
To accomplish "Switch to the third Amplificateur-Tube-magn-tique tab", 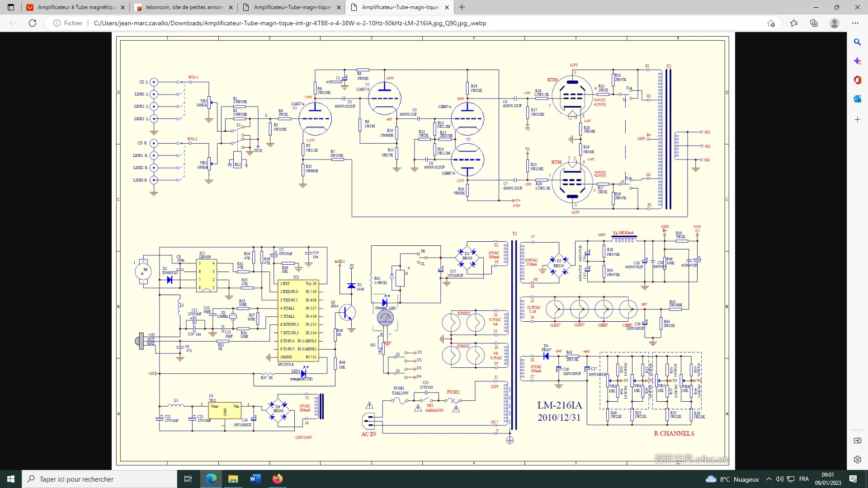I will [292, 7].
